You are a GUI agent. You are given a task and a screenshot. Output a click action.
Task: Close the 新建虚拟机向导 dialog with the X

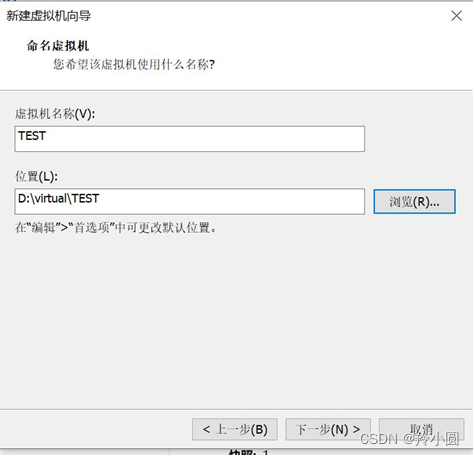(456, 16)
